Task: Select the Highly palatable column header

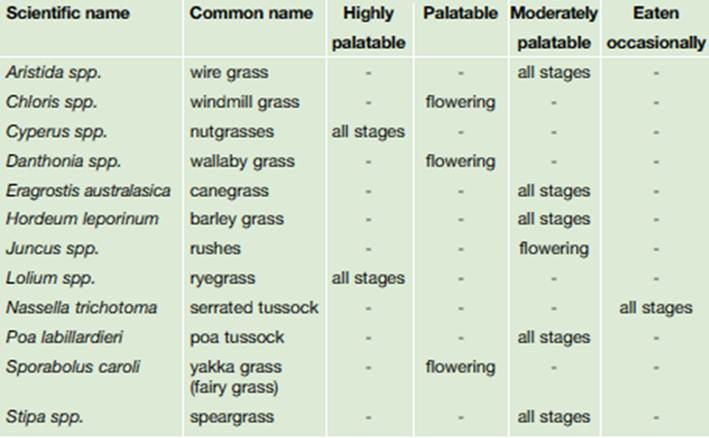Action: pyautogui.click(x=368, y=28)
